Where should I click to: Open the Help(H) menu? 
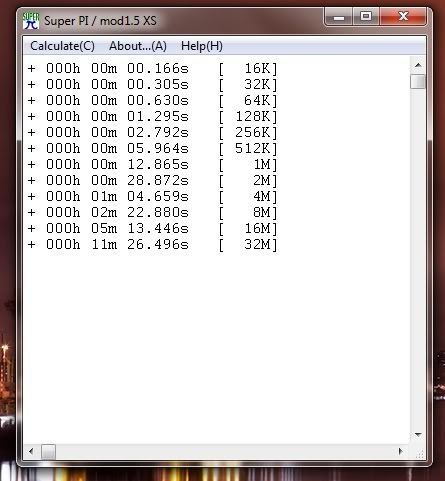202,46
